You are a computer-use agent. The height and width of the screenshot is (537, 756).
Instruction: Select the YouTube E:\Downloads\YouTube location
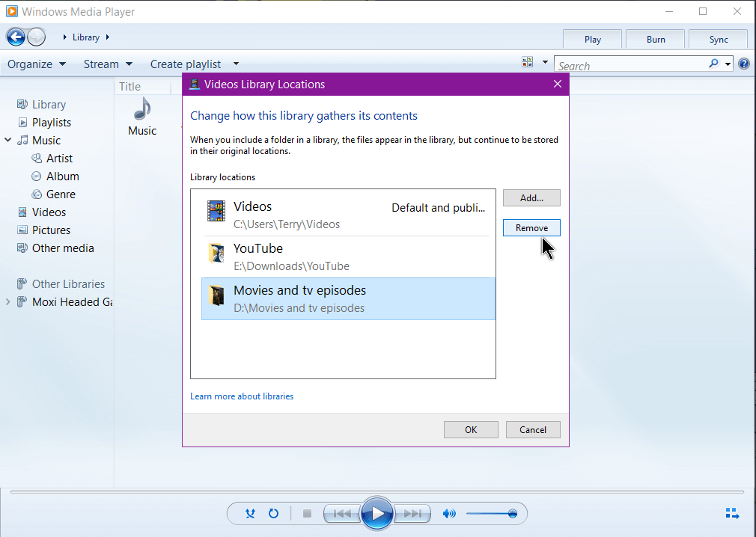348,257
